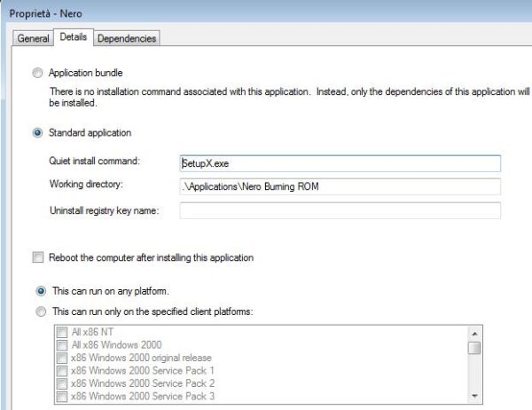
Task: Click the Proprietà - Nero title bar
Action: tap(266, 13)
